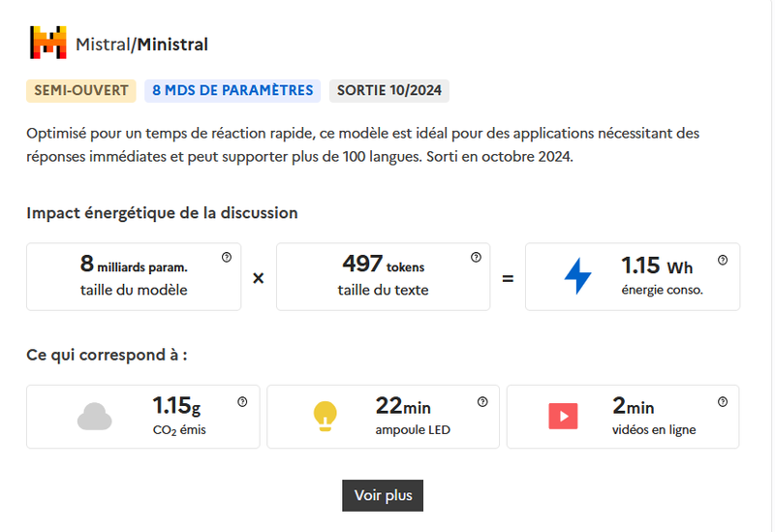The height and width of the screenshot is (532, 775).
Task: Select the SORTIE 10/2024 badge
Action: click(388, 91)
